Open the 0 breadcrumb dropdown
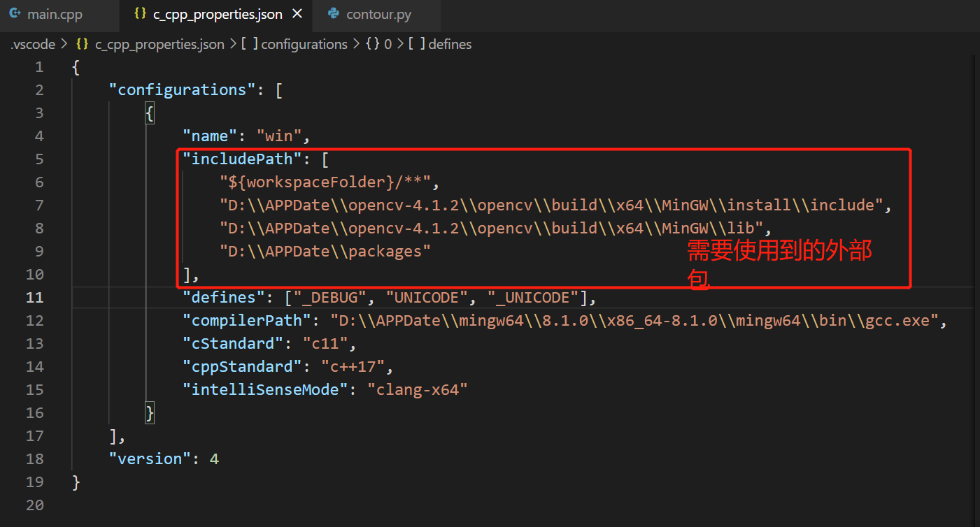 388,44
